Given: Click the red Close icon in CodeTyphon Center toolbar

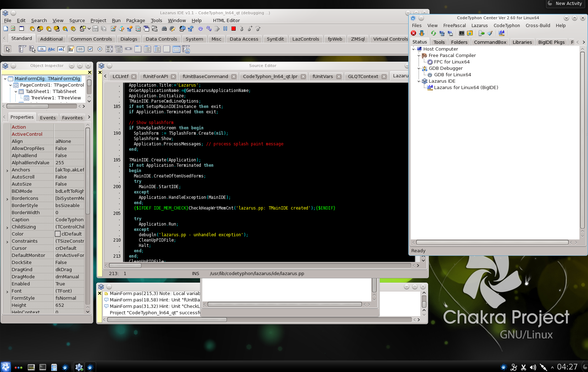Looking at the screenshot, I should click(414, 33).
